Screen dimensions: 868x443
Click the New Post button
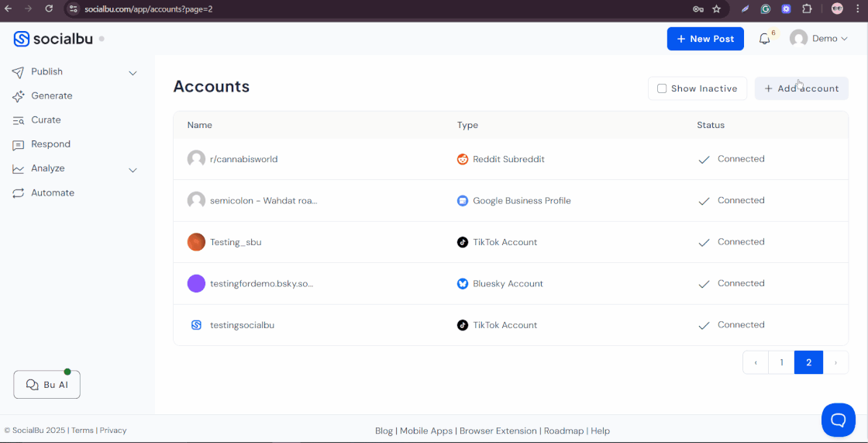pyautogui.click(x=704, y=39)
